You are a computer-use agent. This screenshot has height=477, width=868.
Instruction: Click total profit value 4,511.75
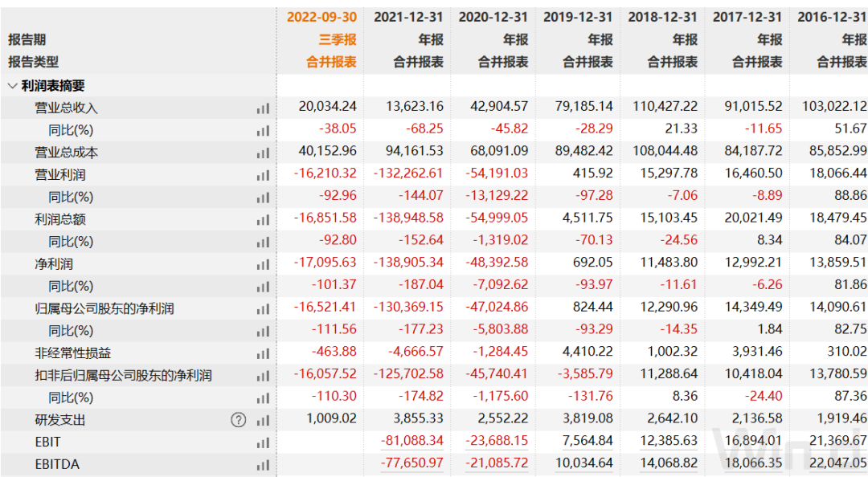[x=588, y=218]
